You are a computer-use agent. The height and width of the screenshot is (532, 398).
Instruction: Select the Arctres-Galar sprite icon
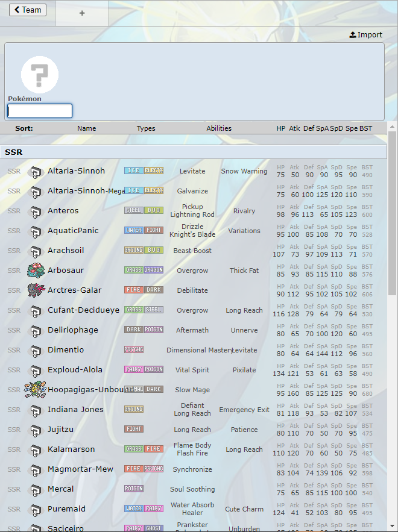tap(36, 290)
